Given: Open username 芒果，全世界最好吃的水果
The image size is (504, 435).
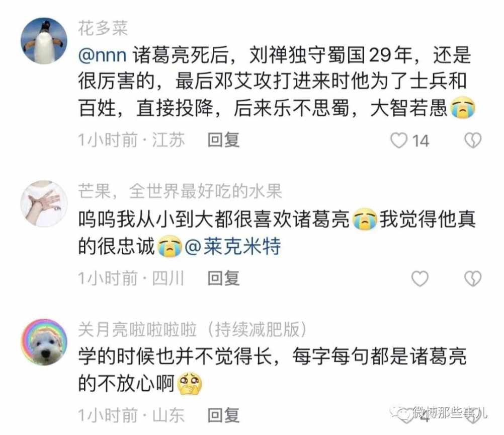Looking at the screenshot, I should [180, 191].
